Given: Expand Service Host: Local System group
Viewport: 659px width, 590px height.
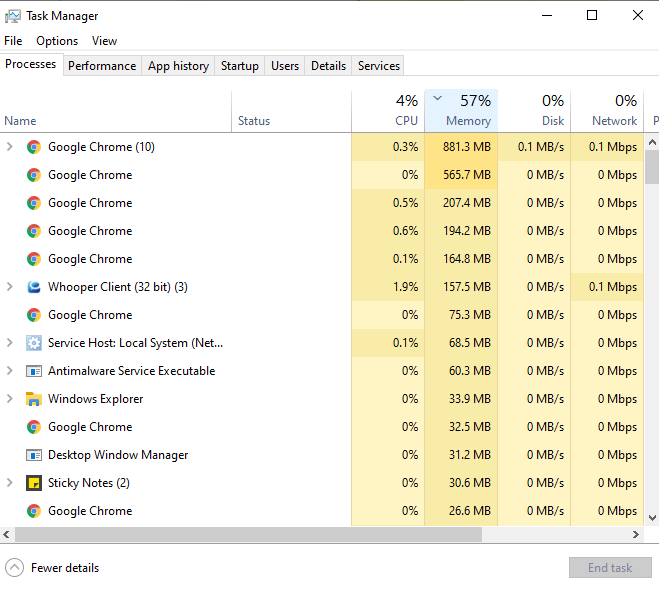Looking at the screenshot, I should click(x=10, y=343).
